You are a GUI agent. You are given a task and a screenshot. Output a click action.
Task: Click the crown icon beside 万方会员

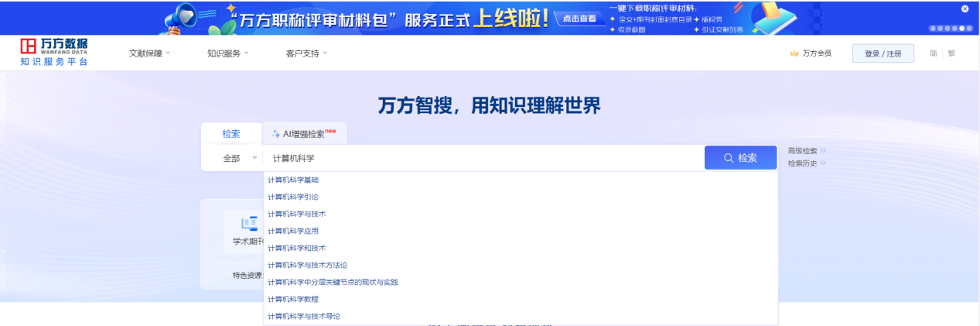point(794,53)
